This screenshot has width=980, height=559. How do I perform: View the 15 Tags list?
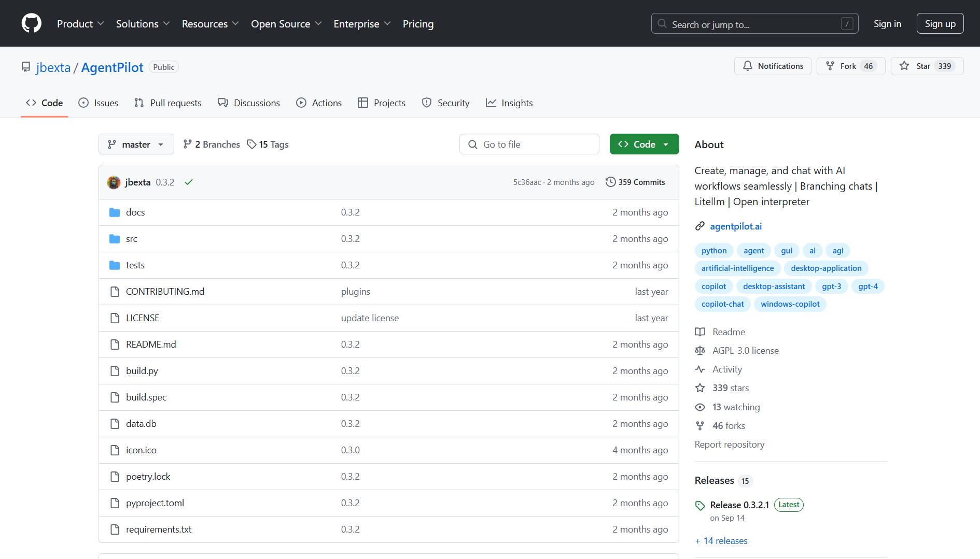tap(268, 145)
